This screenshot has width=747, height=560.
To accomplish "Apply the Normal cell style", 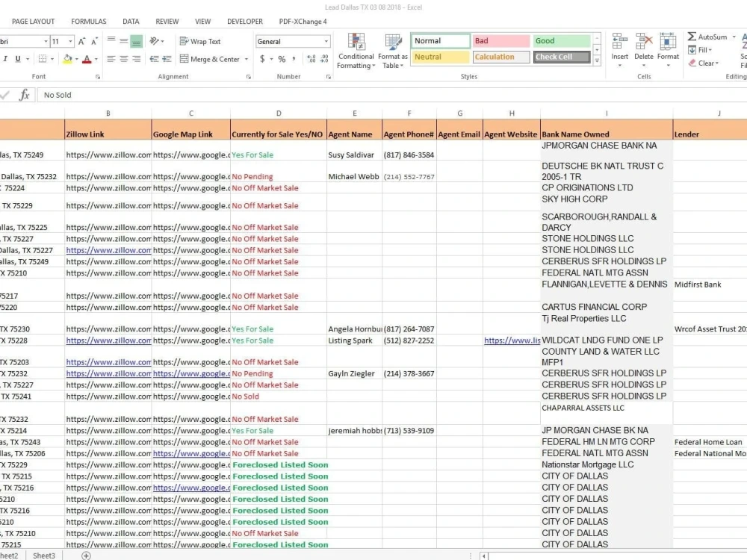I will 440,41.
